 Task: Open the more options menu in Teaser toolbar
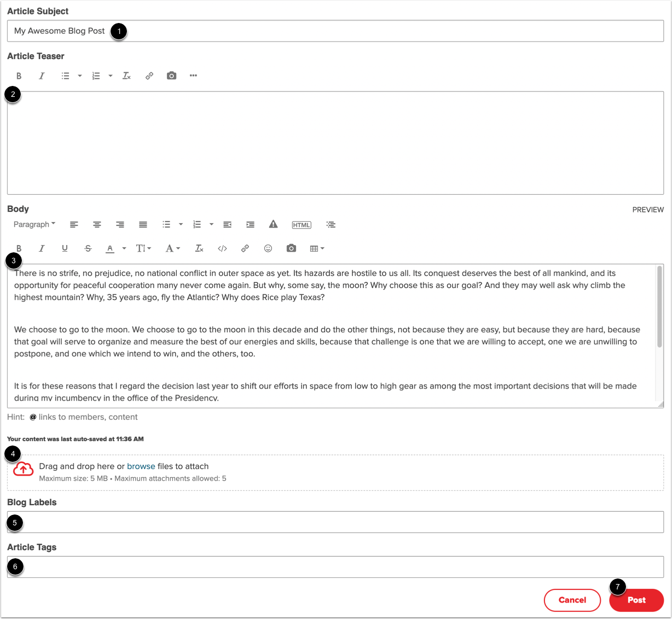[193, 76]
